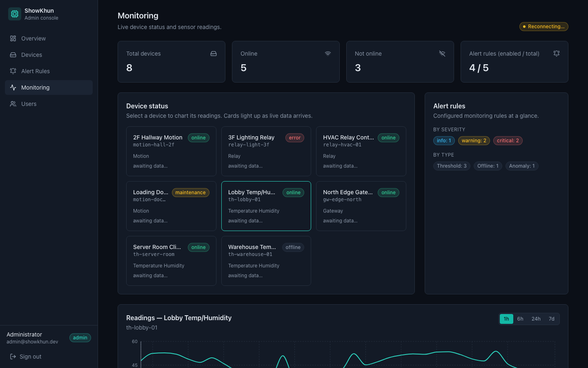
Task: Click the Reconnecting status badge
Action: click(x=544, y=27)
